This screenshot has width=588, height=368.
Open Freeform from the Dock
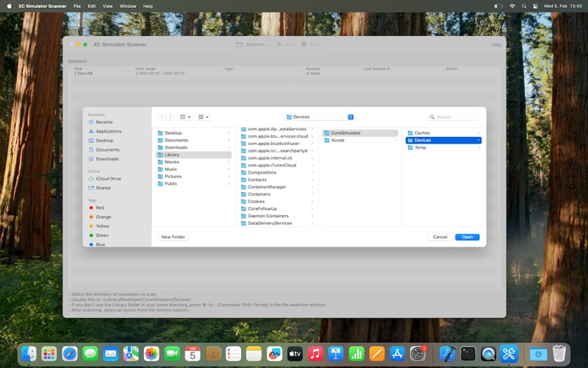coord(274,354)
